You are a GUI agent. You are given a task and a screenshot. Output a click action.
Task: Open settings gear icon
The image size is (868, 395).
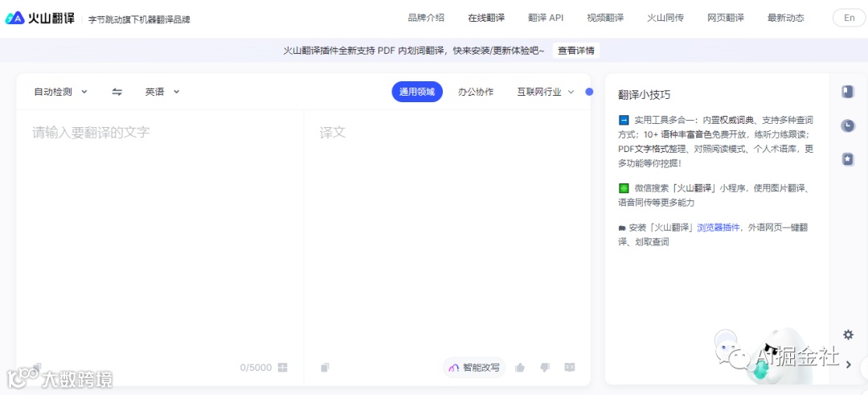tap(848, 335)
